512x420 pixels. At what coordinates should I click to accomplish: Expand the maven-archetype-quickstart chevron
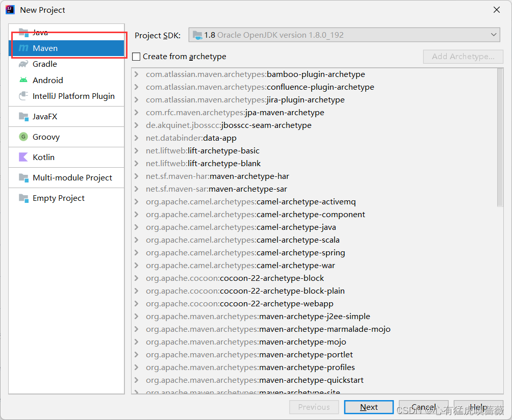pos(137,380)
